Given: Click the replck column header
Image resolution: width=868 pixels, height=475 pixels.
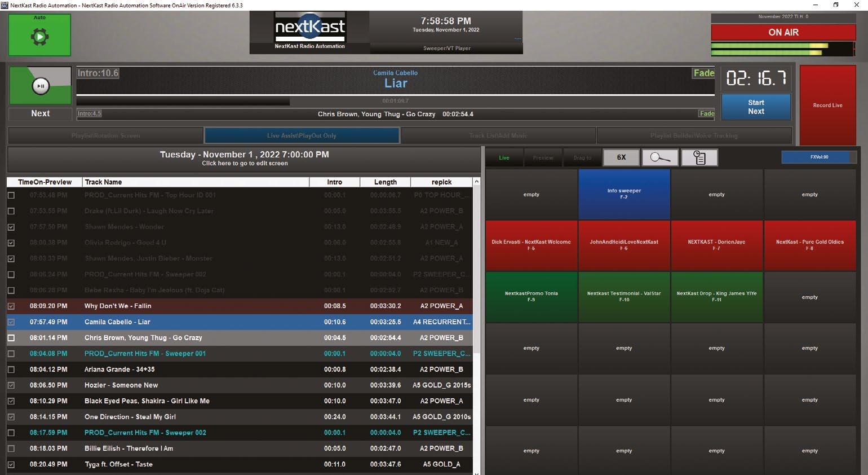Looking at the screenshot, I should [441, 182].
